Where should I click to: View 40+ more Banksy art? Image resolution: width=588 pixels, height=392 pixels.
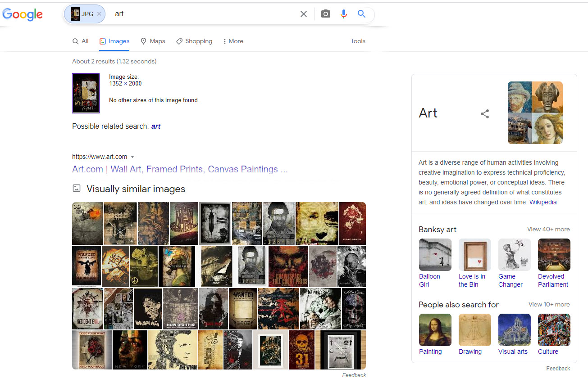[x=548, y=229]
